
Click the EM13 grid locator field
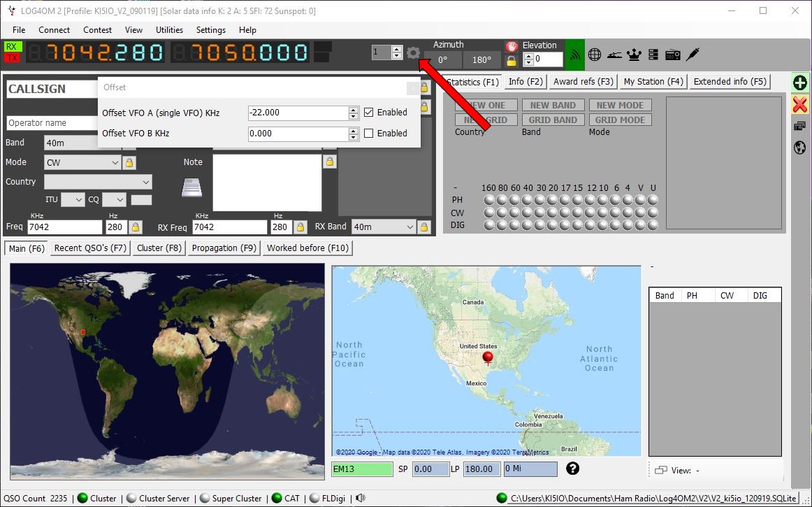click(x=362, y=469)
